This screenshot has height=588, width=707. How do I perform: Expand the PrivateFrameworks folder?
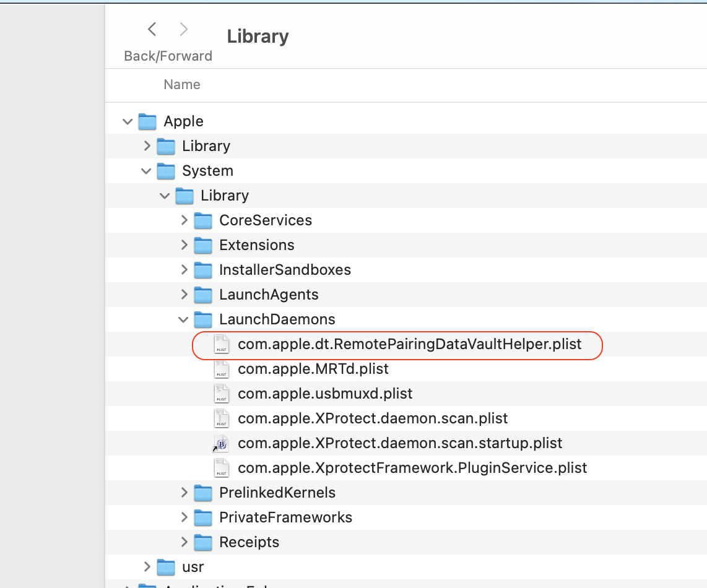point(184,517)
